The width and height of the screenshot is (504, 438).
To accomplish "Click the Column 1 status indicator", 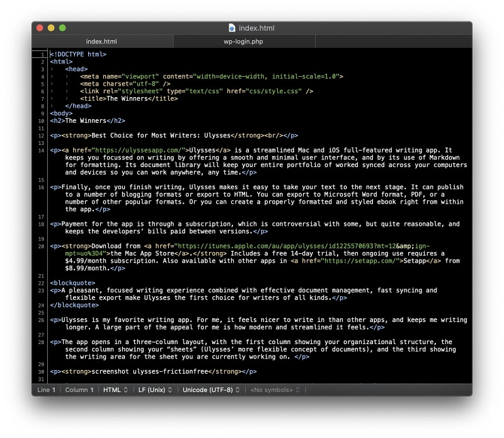I will [79, 389].
